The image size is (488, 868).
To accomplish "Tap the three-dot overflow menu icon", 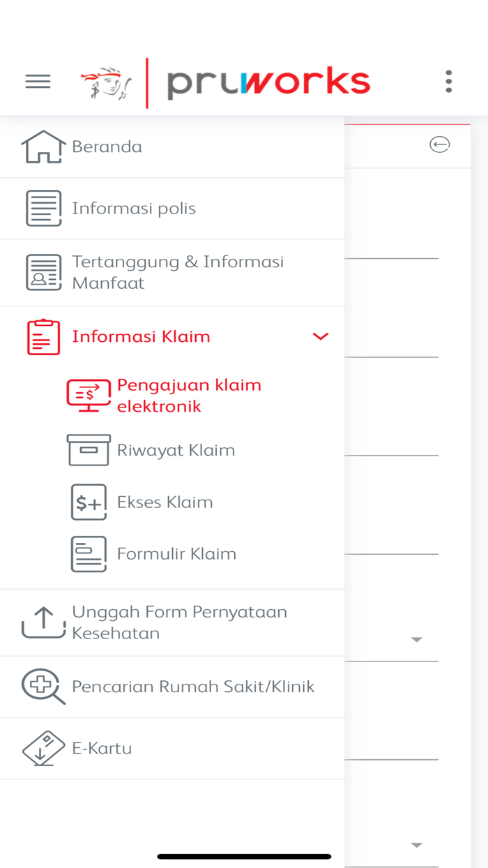I will coord(449,82).
